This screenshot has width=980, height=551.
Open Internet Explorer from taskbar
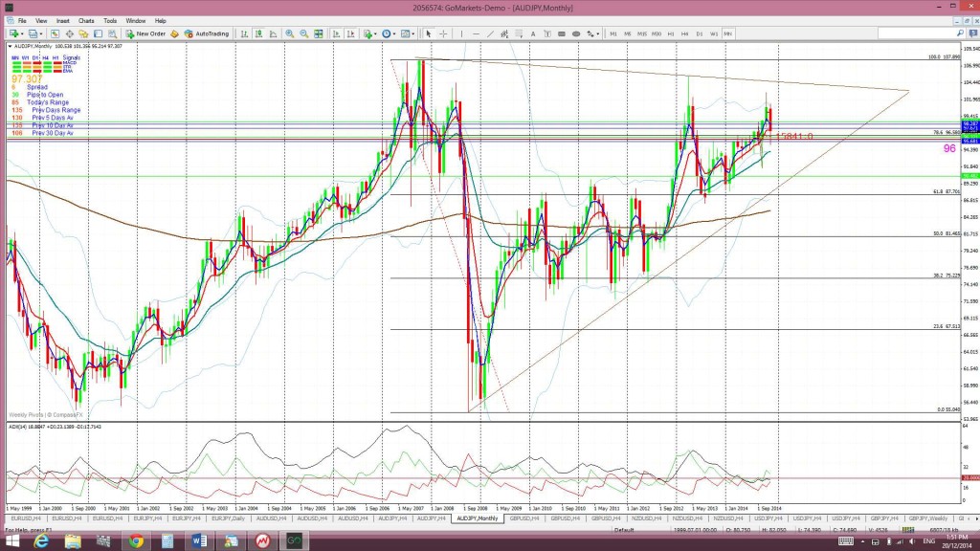(x=41, y=541)
